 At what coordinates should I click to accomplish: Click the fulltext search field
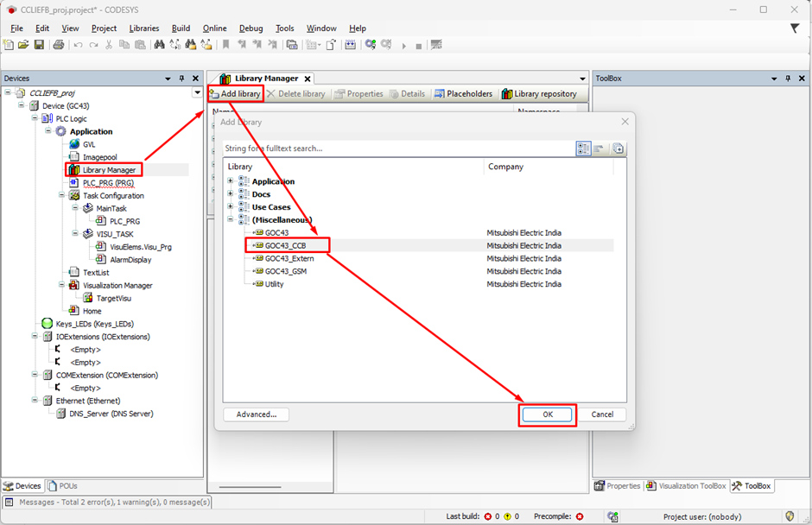(x=397, y=149)
